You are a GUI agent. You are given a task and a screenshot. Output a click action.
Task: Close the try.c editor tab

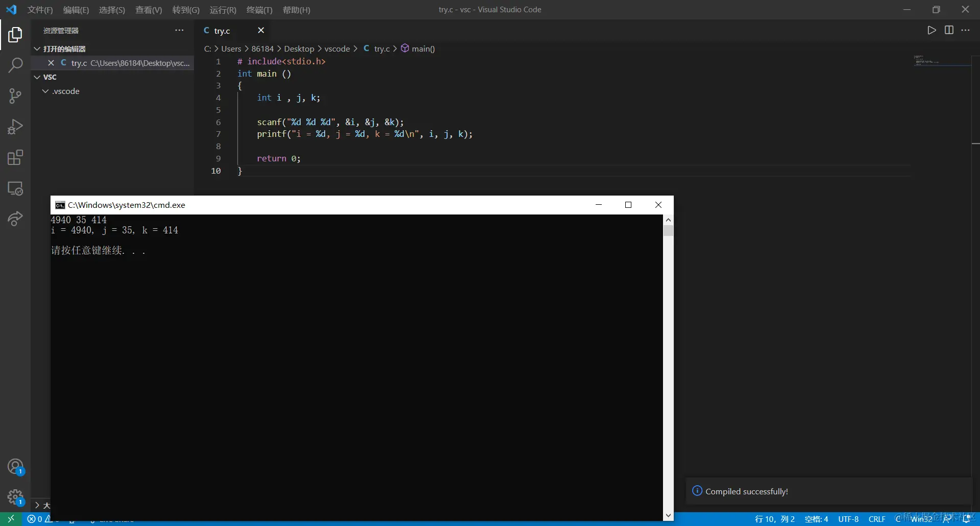261,31
